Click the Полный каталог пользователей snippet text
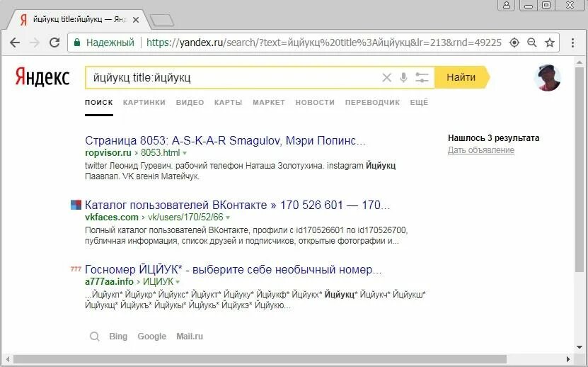This screenshot has height=367, width=588. click(x=246, y=235)
